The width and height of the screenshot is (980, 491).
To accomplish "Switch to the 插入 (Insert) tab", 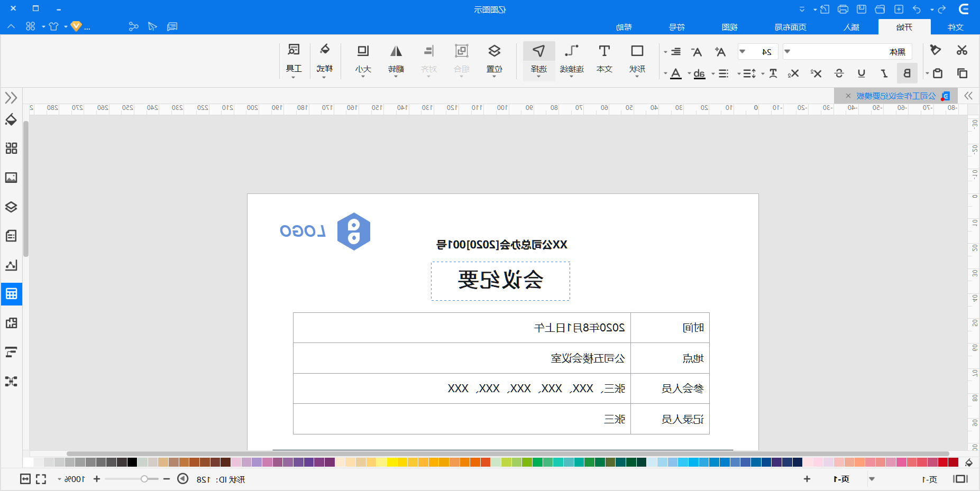I will [x=851, y=27].
